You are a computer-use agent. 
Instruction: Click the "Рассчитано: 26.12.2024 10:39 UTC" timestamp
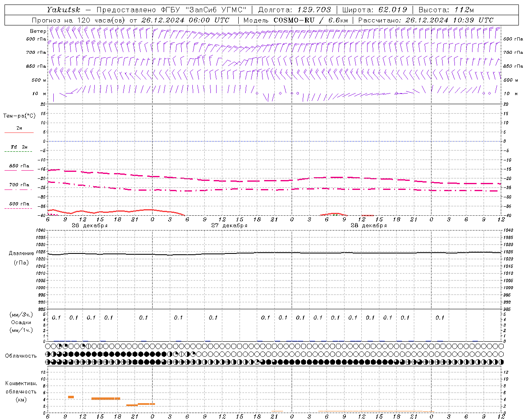[425, 20]
